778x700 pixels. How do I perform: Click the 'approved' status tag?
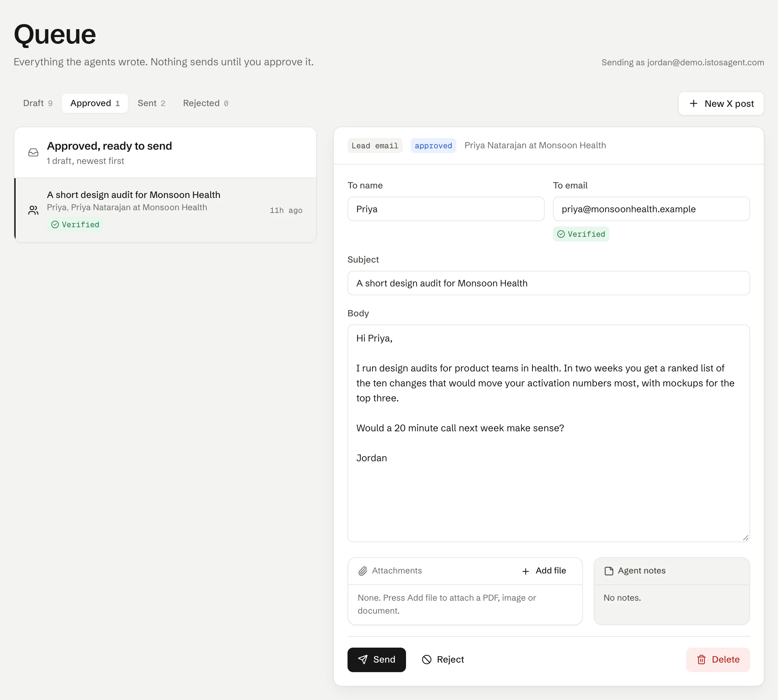(433, 146)
